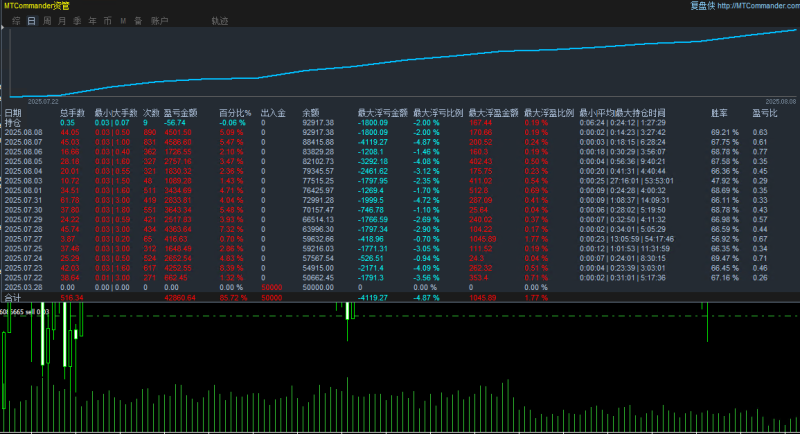Select the 日 (daily) period tab
The height and width of the screenshot is (434, 800).
tap(32, 20)
